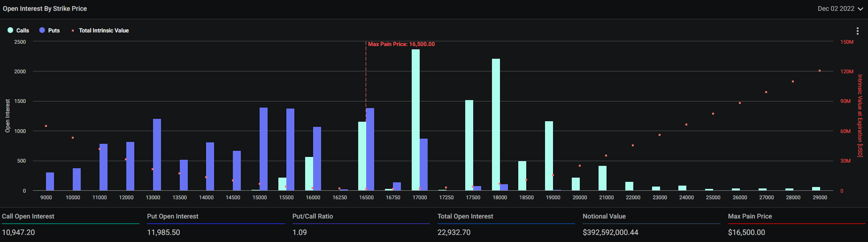
Task: Click the 150M right axis label
Action: 847,42
